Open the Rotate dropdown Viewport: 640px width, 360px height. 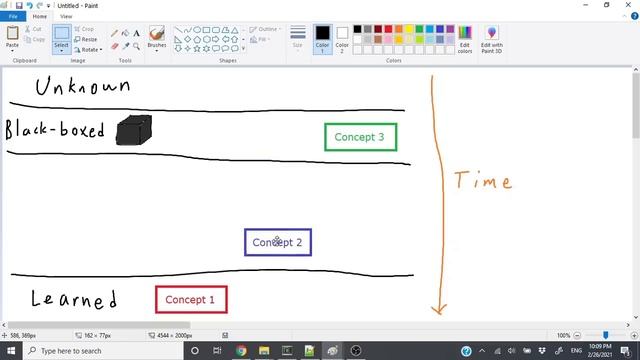88,49
